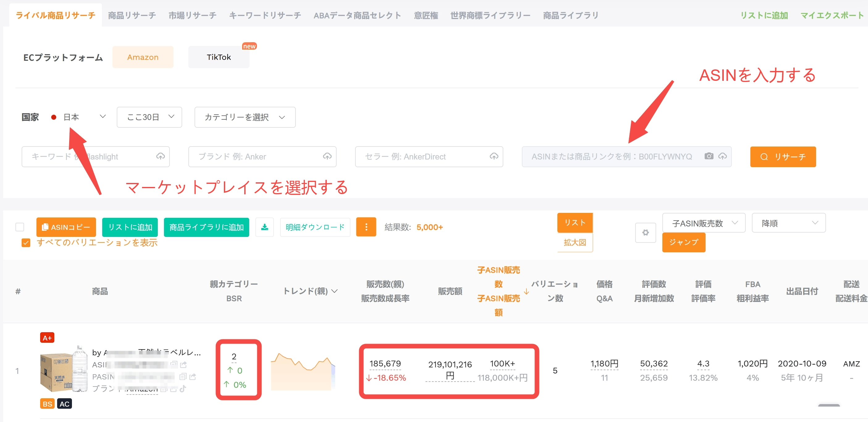Open the 降順 sort order dropdown
Image resolution: width=868 pixels, height=422 pixels.
[788, 223]
